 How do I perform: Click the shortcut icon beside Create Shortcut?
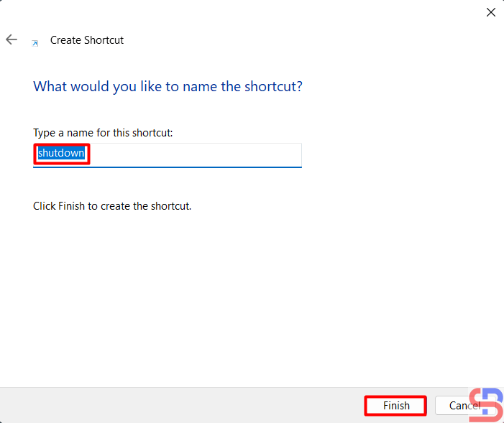pos(35,43)
